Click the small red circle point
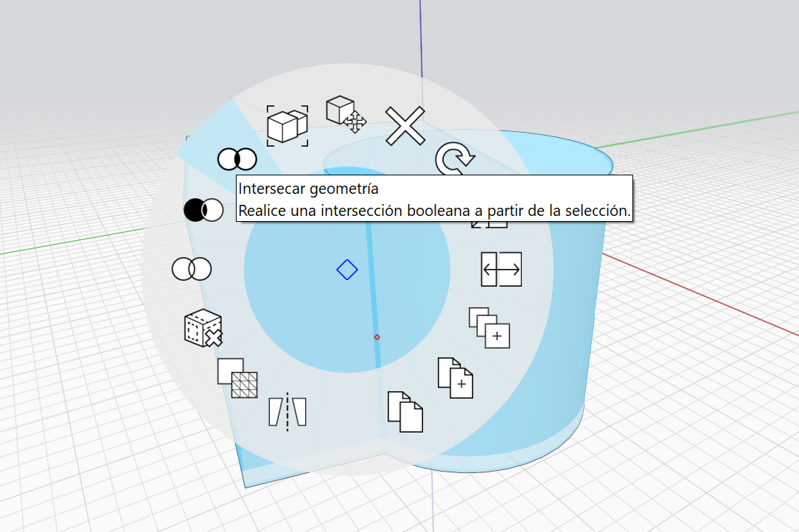799x532 pixels. coord(377,337)
